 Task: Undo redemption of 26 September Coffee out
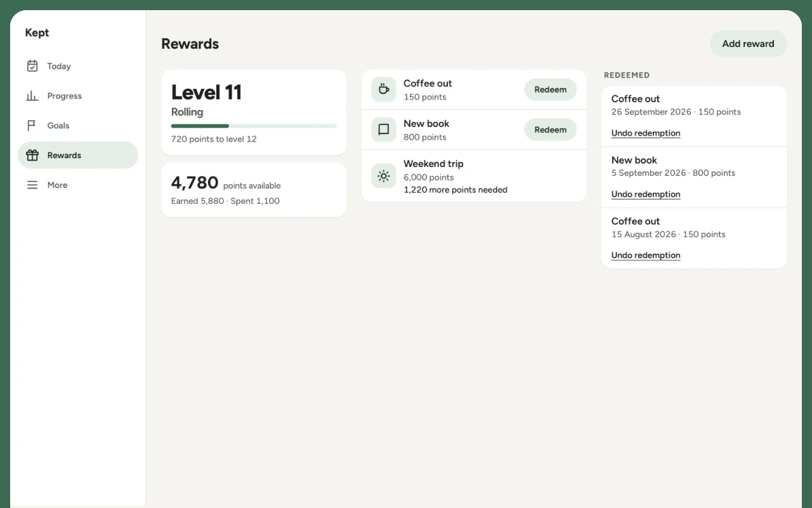[x=646, y=133]
